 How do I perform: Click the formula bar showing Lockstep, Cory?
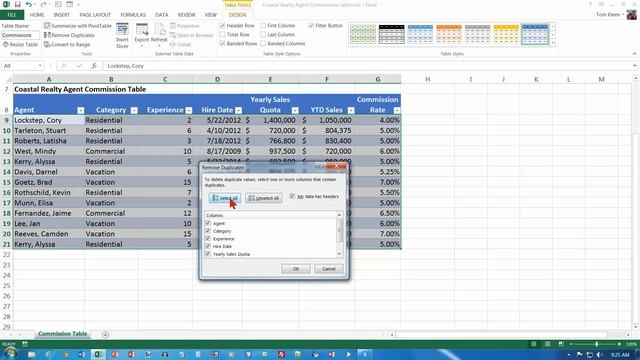[369, 66]
